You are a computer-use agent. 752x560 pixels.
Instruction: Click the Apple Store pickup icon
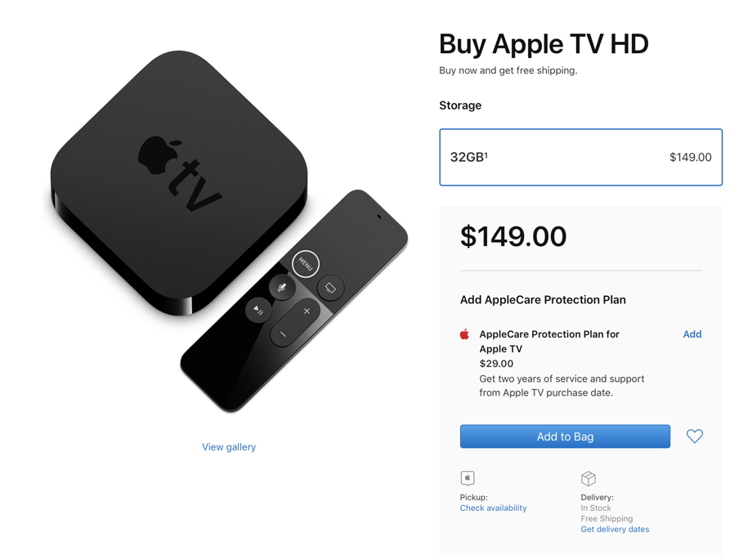(467, 478)
